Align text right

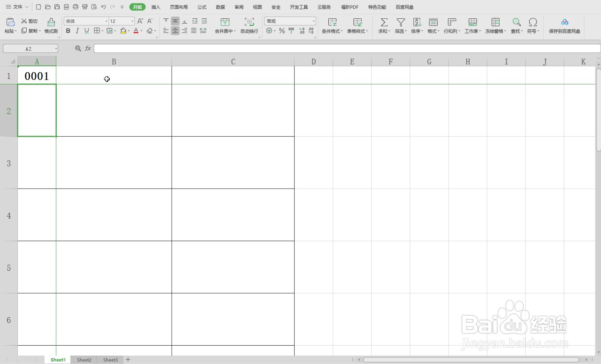coord(184,31)
